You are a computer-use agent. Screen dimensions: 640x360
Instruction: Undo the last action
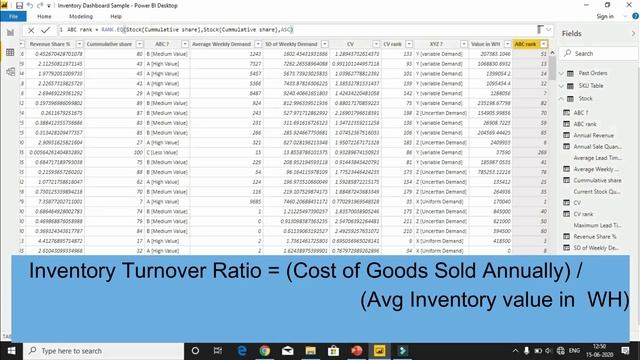pyautogui.click(x=30, y=6)
